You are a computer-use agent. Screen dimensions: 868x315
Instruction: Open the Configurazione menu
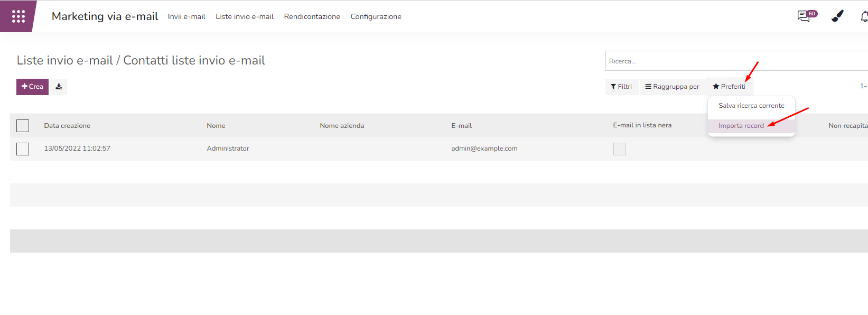coord(376,17)
